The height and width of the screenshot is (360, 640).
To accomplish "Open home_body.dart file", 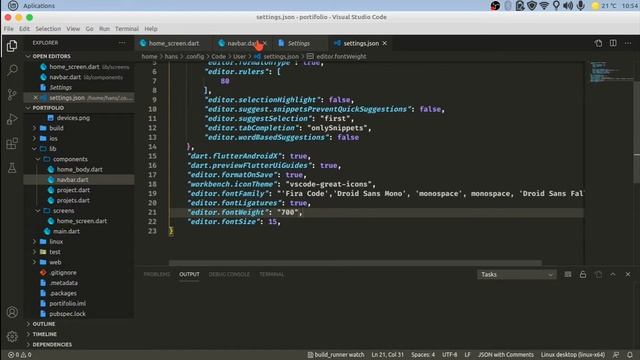I will pyautogui.click(x=79, y=169).
